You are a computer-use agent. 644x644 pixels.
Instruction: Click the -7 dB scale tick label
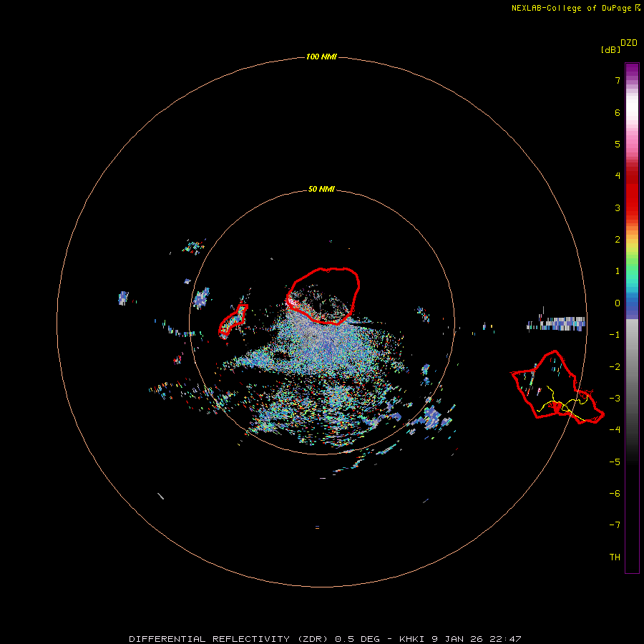[x=615, y=525]
